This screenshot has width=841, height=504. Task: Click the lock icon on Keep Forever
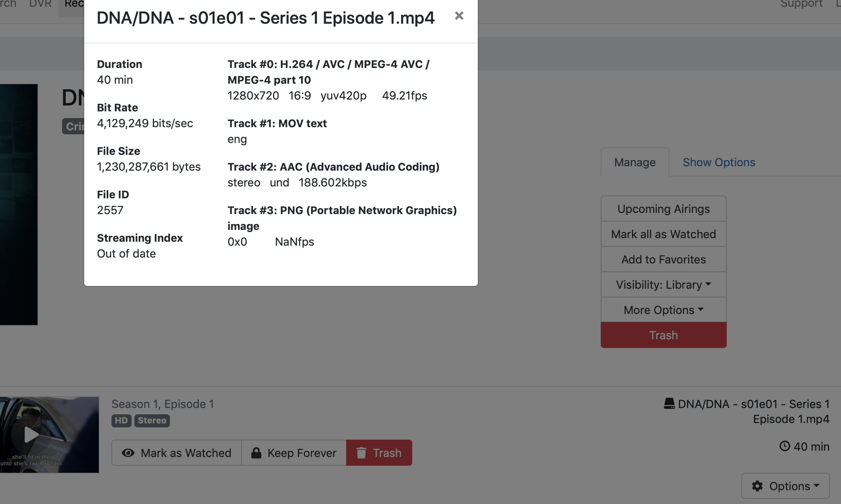pos(256,453)
